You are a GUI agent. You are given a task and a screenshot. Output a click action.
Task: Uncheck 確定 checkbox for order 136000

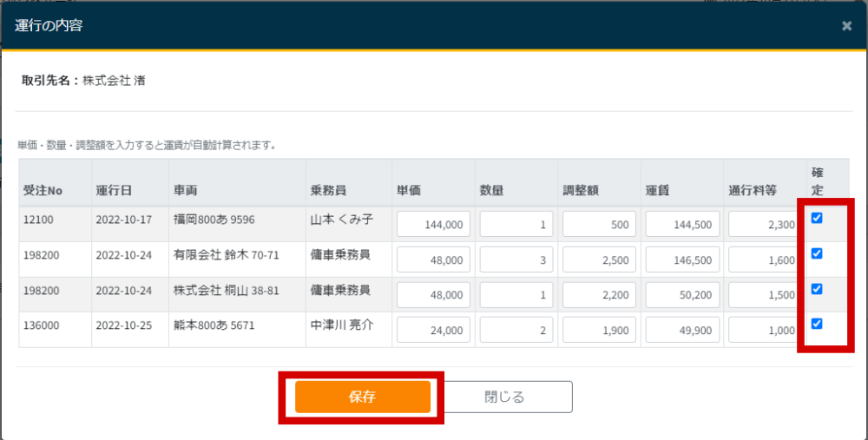[817, 324]
